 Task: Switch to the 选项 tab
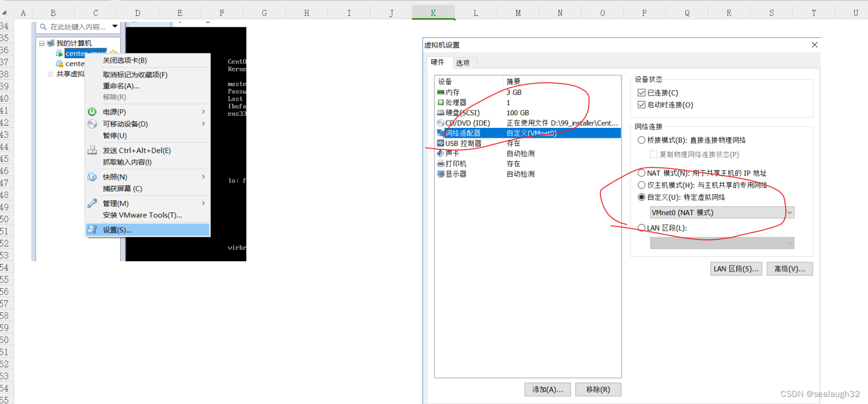pyautogui.click(x=463, y=63)
